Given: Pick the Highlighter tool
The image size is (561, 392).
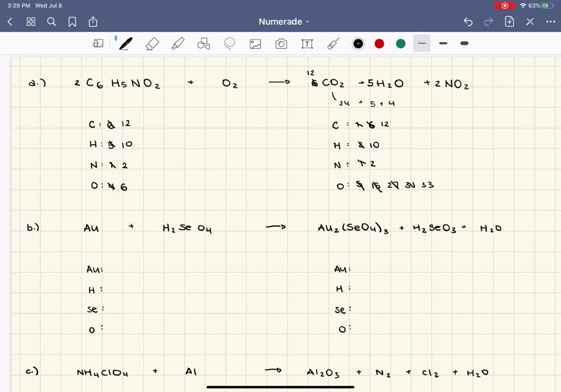Looking at the screenshot, I should [178, 43].
